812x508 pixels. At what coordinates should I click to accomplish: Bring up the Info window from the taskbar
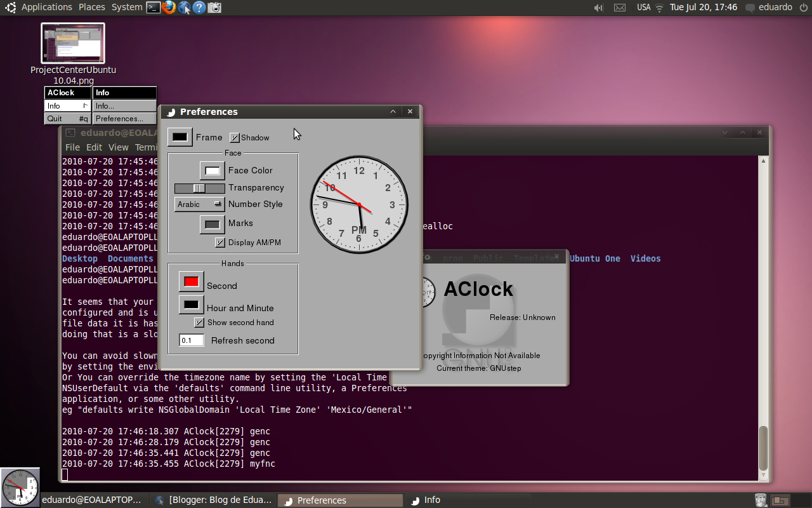pyautogui.click(x=431, y=500)
